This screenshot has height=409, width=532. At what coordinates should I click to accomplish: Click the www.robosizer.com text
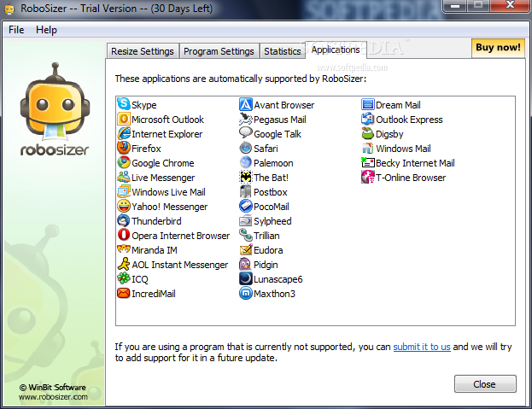(x=53, y=397)
